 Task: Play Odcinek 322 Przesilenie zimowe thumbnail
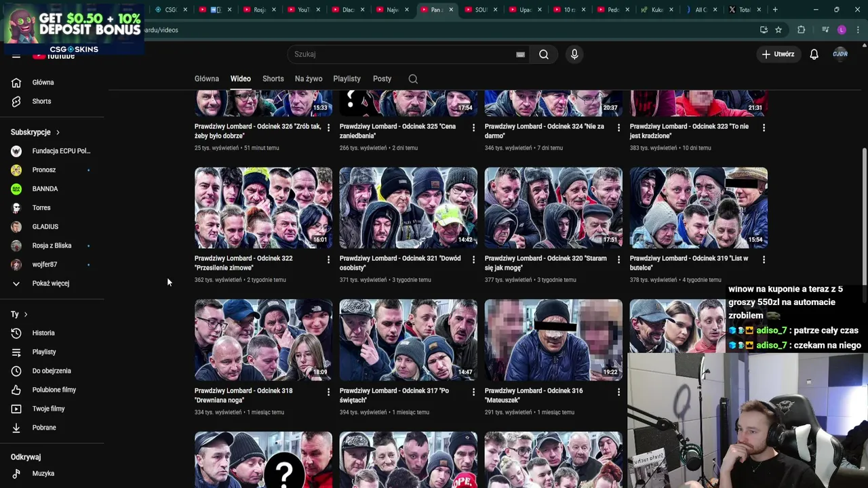point(263,207)
